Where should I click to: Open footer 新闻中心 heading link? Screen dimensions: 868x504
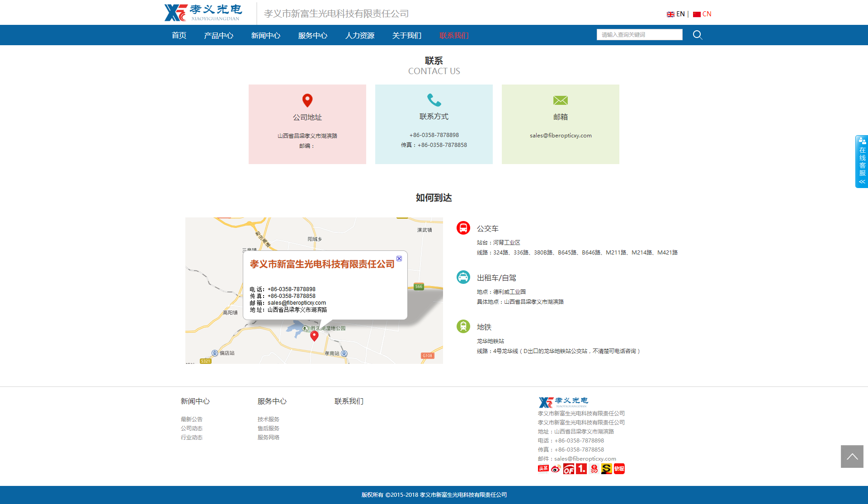click(195, 401)
